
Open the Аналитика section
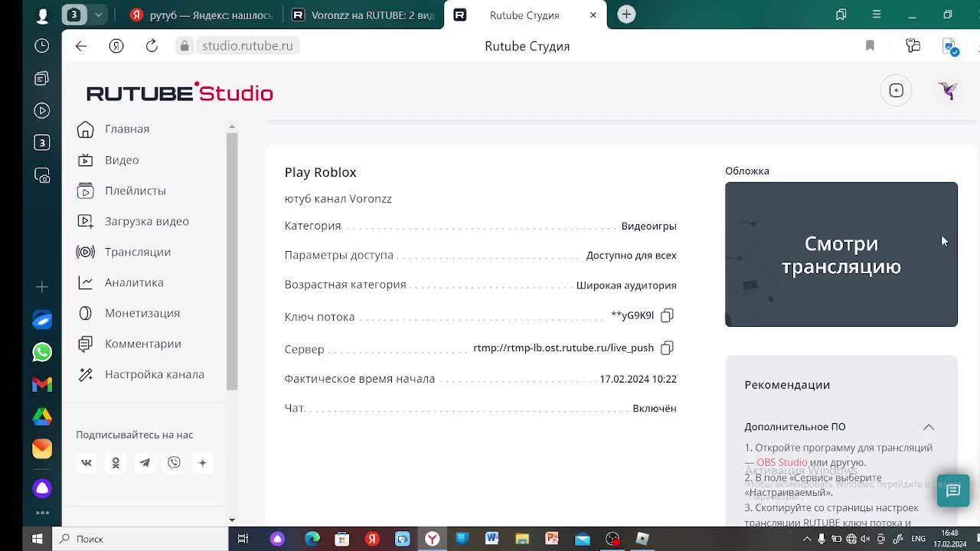pos(120,282)
